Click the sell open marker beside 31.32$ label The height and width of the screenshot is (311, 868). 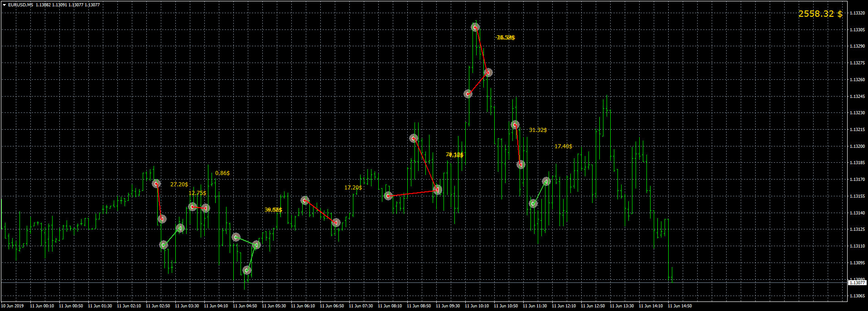pos(515,125)
